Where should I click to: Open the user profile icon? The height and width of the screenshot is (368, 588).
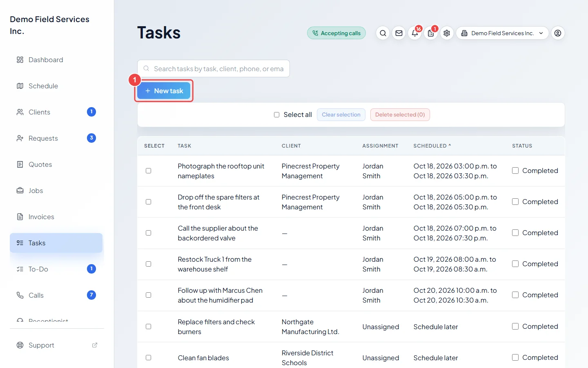pyautogui.click(x=558, y=33)
